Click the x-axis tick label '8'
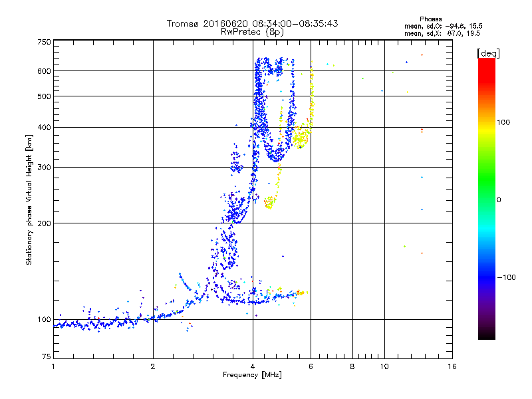The height and width of the screenshot is (399, 532). pyautogui.click(x=352, y=366)
